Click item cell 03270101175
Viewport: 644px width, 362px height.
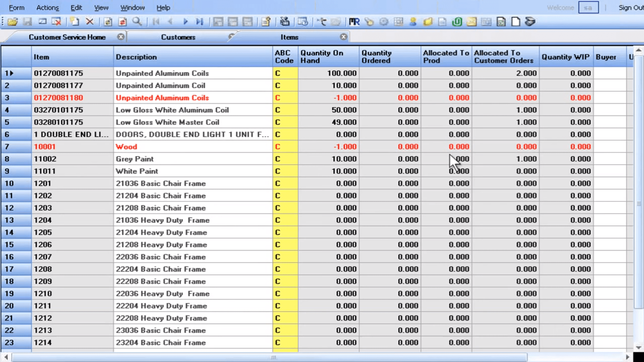pyautogui.click(x=72, y=110)
